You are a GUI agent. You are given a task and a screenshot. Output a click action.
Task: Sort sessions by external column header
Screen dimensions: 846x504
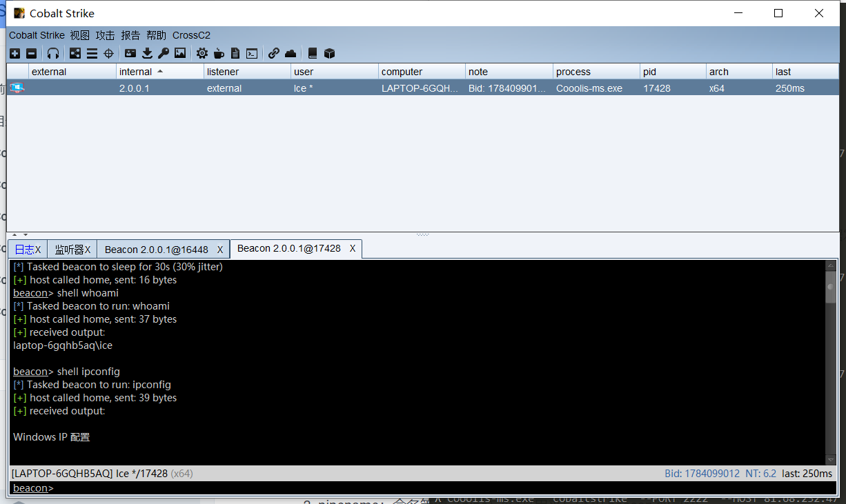(72, 72)
